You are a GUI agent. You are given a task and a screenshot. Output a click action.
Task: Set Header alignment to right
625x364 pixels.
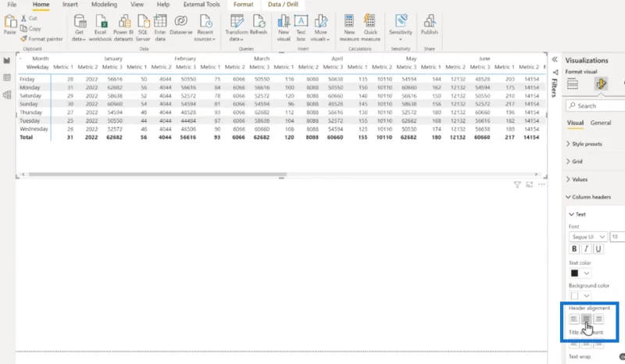tap(598, 319)
